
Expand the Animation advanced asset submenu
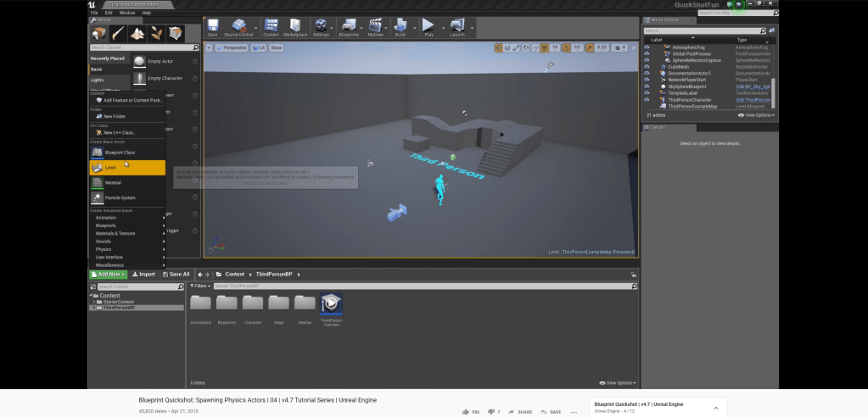click(127, 218)
